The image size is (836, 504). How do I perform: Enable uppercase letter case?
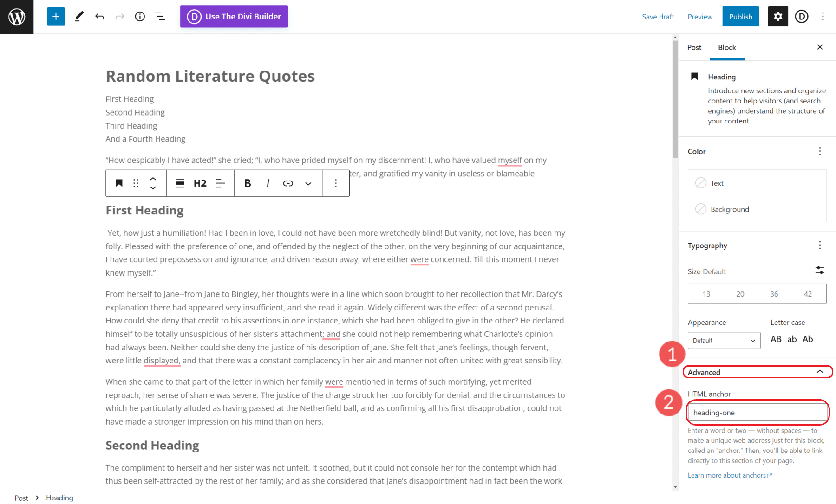(x=776, y=339)
